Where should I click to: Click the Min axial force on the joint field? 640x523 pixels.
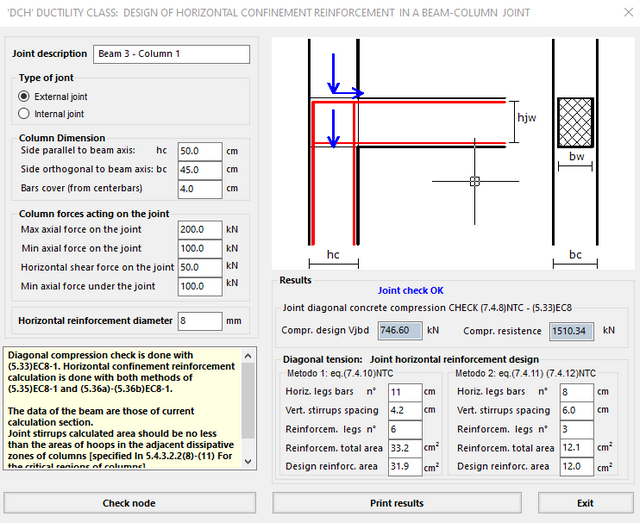[x=200, y=248]
